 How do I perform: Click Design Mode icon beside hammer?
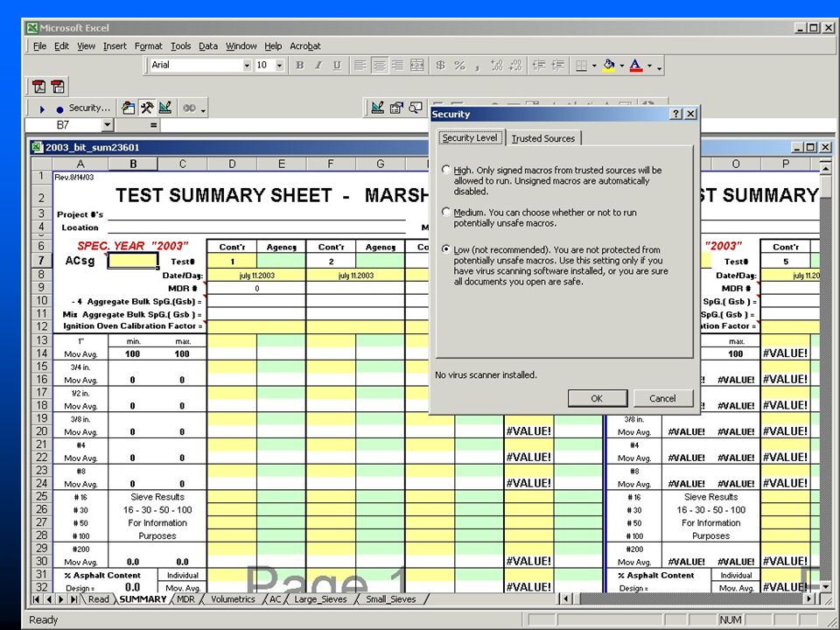165,108
